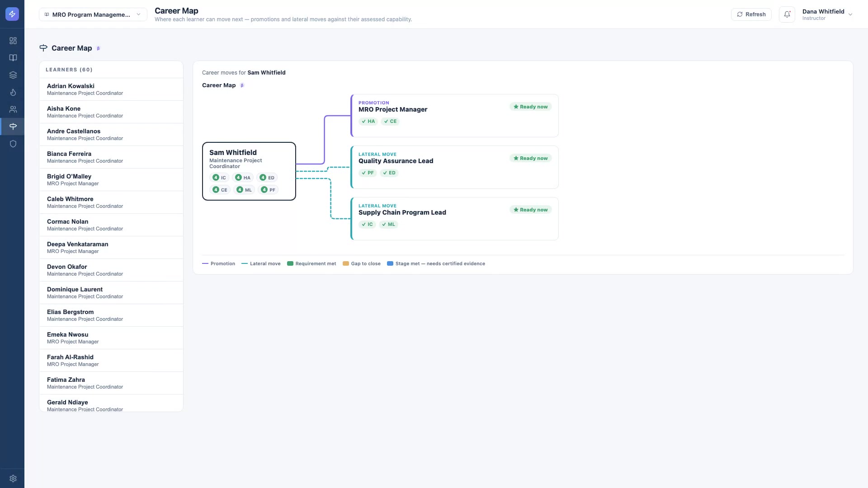
Task: Open the flame icon in sidebar
Action: click(x=13, y=92)
